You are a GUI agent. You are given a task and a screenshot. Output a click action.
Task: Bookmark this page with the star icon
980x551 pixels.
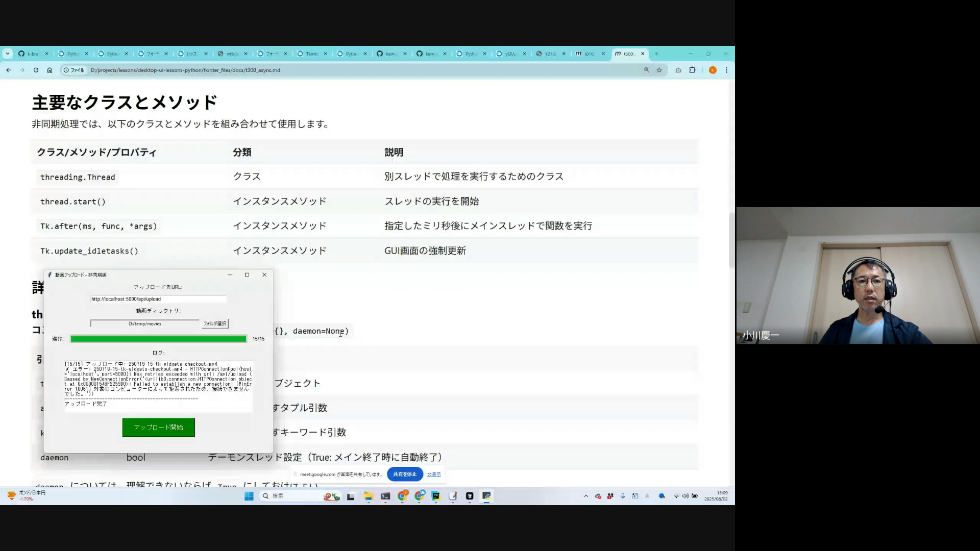pos(659,70)
